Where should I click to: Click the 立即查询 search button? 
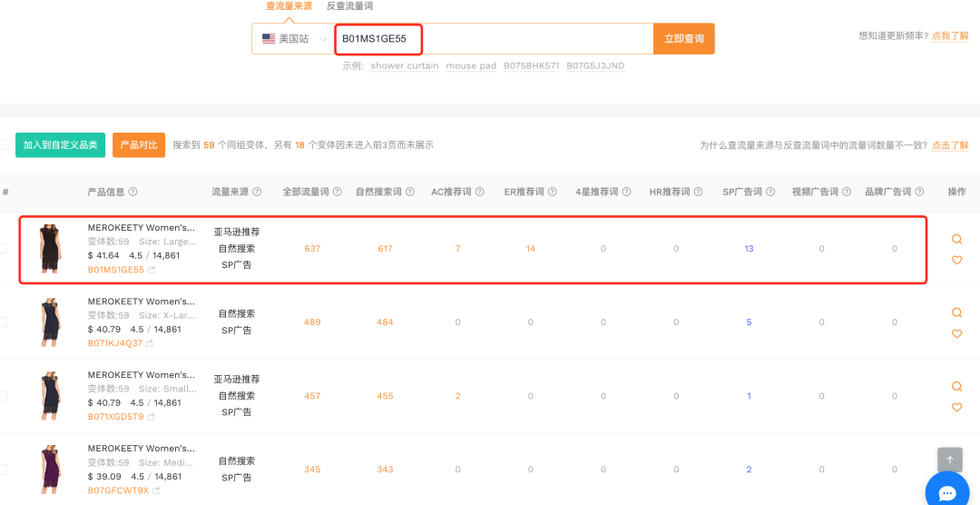coord(683,39)
